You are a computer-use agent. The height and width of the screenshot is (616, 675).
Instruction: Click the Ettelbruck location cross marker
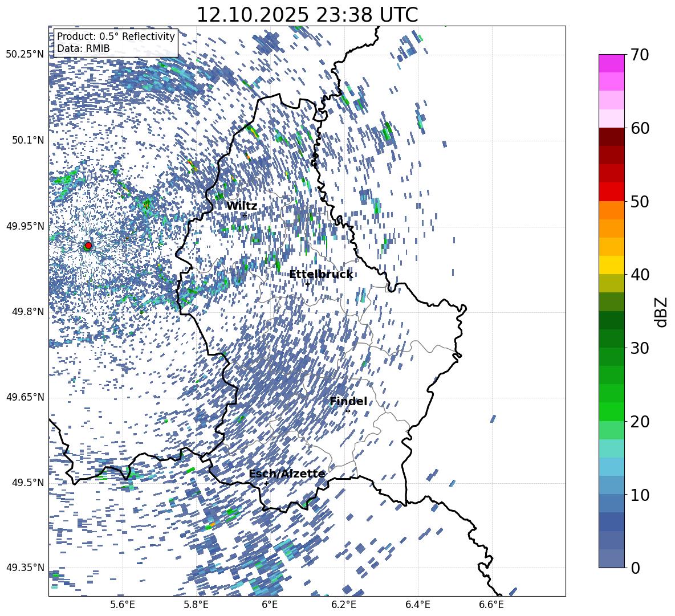pos(307,284)
